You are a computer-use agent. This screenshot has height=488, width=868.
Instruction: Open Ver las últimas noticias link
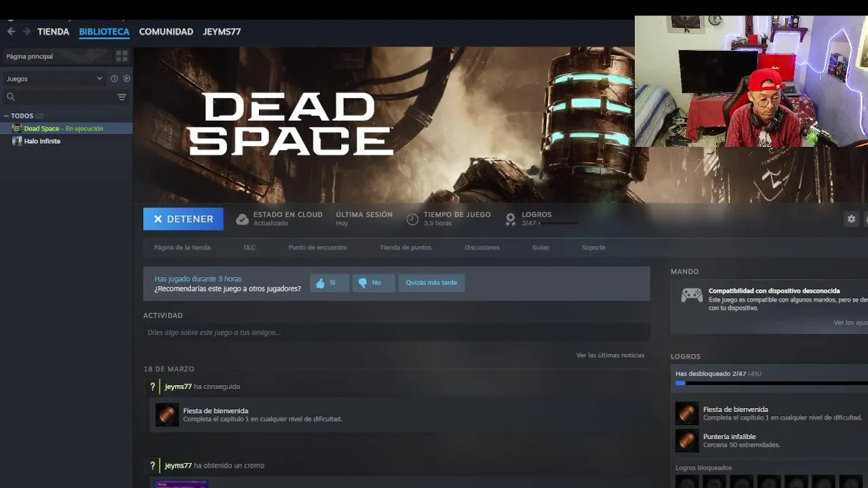tap(610, 355)
